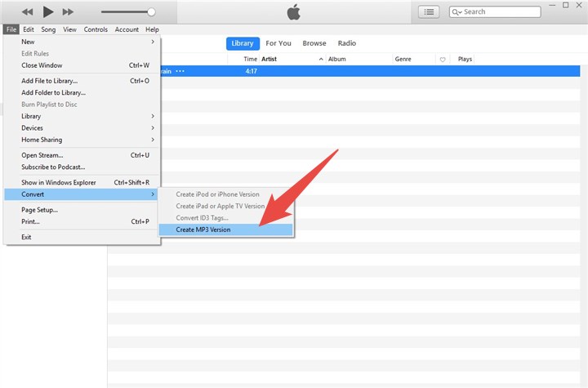Viewport: 588px width, 388px height.
Task: Toggle Artist sort direction arrow
Action: pyautogui.click(x=321, y=60)
